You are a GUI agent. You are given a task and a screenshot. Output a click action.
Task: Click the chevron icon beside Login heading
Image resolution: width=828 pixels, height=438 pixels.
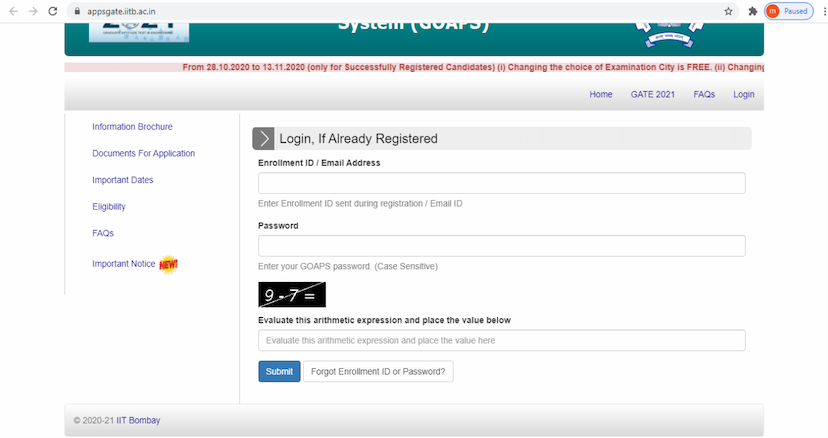(x=263, y=139)
